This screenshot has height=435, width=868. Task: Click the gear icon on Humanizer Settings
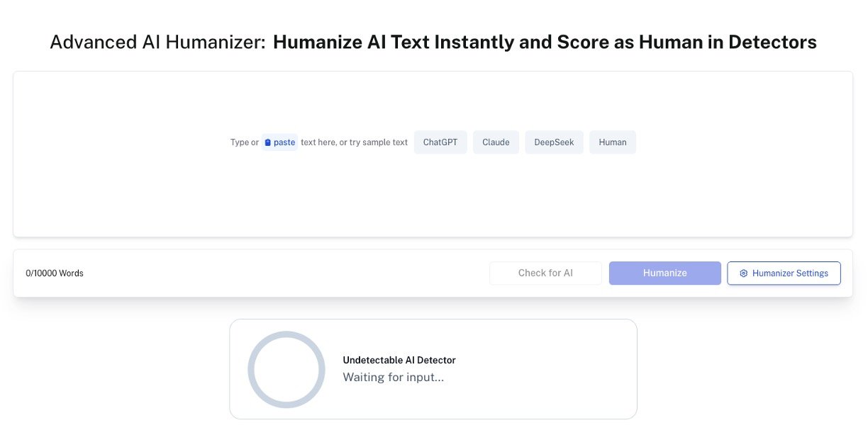coord(743,273)
